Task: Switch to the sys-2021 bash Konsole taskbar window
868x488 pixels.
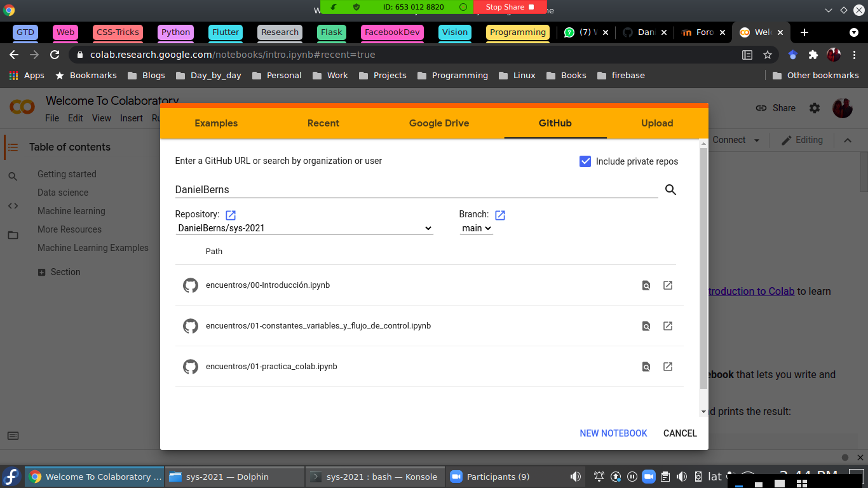Action: click(x=375, y=477)
